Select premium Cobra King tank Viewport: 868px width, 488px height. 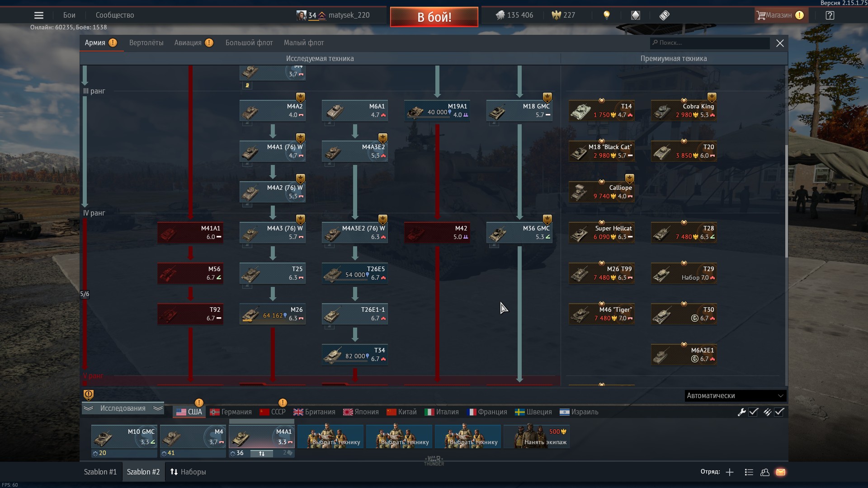(x=684, y=111)
